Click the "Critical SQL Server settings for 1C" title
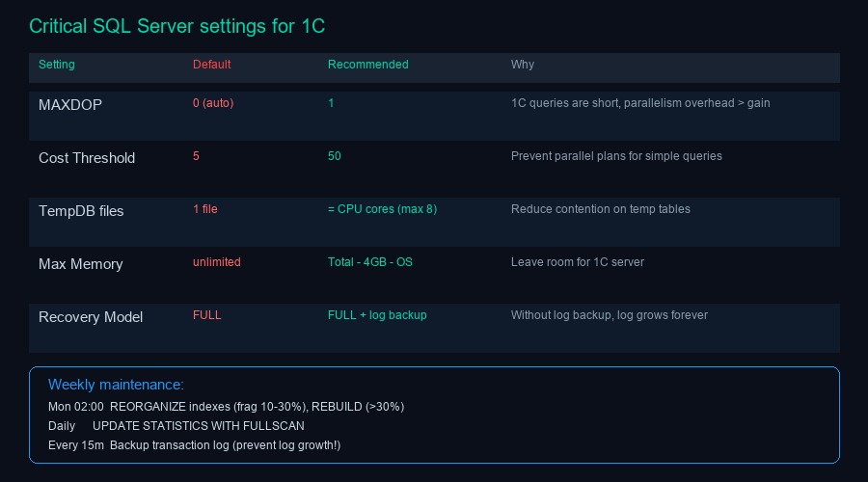This screenshot has width=868, height=482. (x=176, y=27)
